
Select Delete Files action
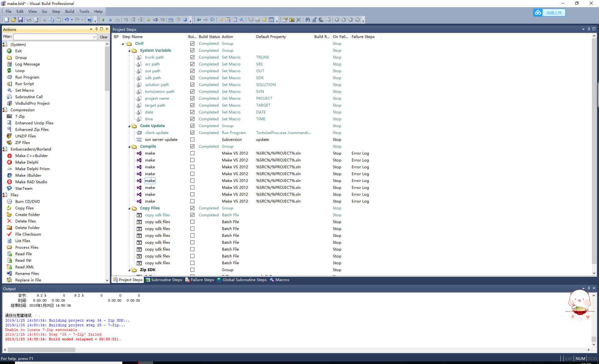click(x=25, y=221)
